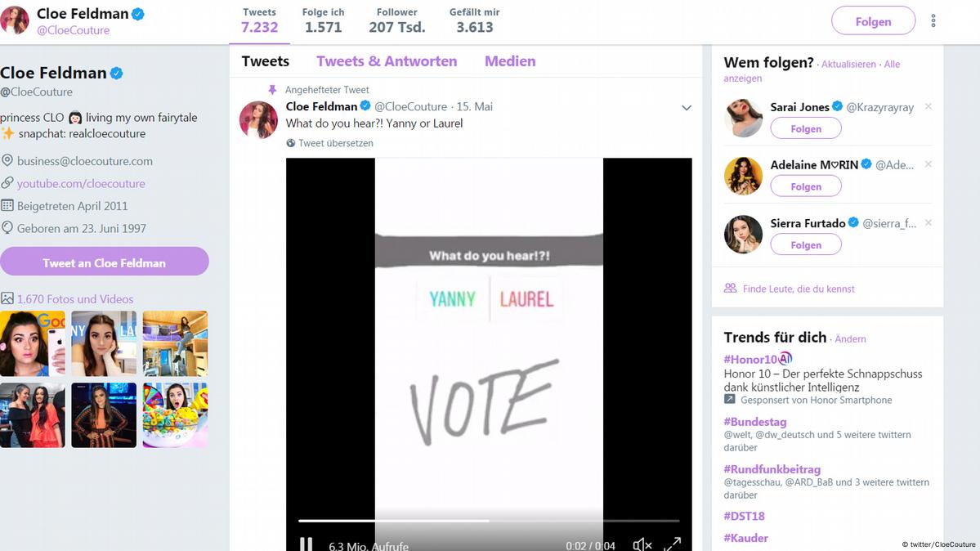Follow Sarai Jones
This screenshot has height=551, width=980.
[x=806, y=128]
